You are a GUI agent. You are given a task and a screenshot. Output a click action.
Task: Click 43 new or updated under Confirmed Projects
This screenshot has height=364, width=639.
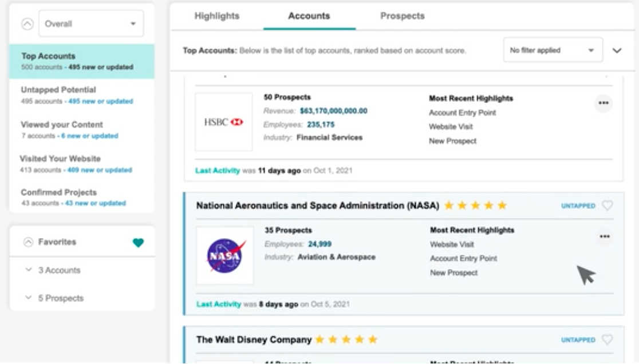coord(96,203)
